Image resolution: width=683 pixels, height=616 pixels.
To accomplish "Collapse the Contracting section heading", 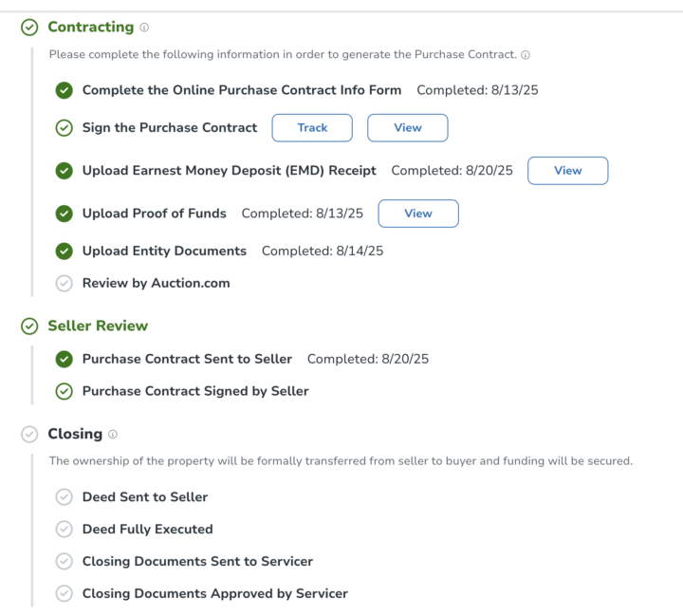I will tap(90, 28).
